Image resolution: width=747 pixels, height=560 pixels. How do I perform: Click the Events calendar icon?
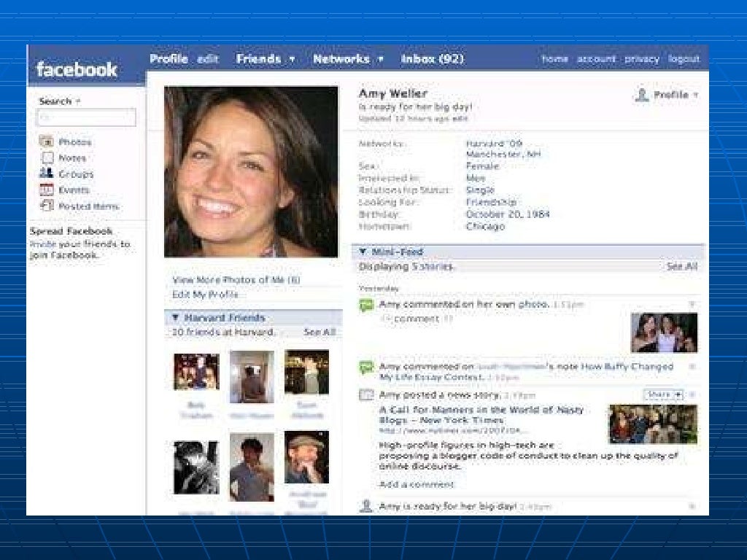(x=47, y=190)
